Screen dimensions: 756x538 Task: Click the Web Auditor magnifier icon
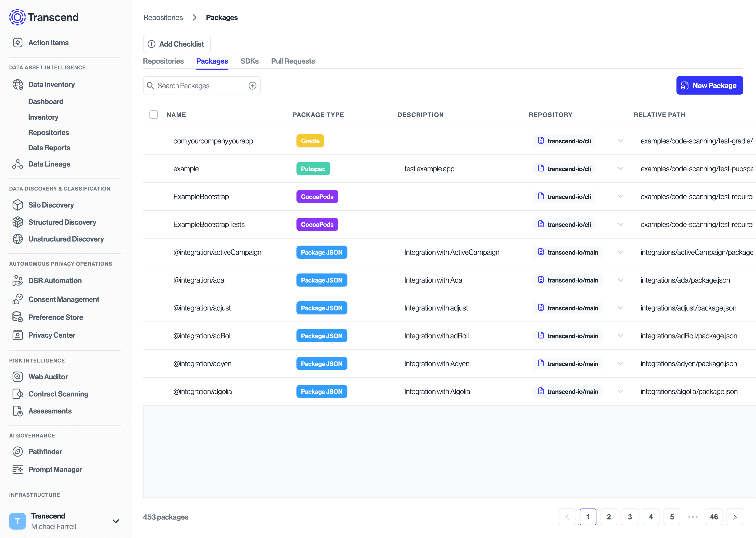(x=18, y=377)
